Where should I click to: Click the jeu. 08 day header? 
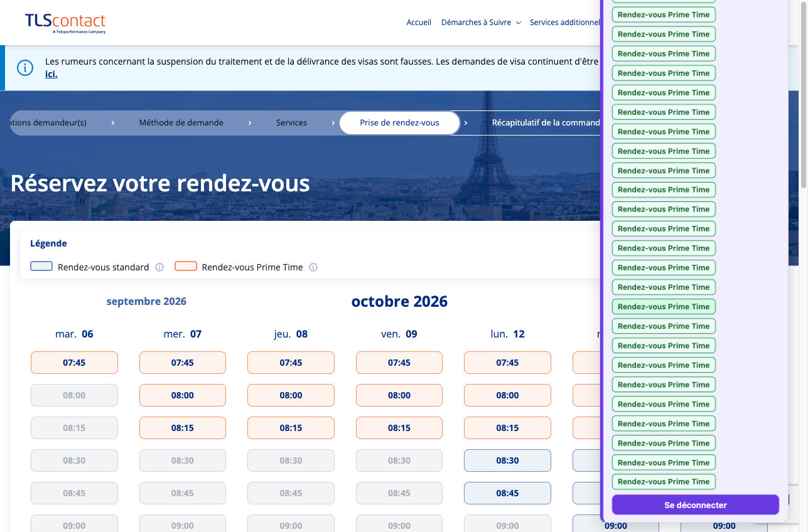[x=291, y=334]
